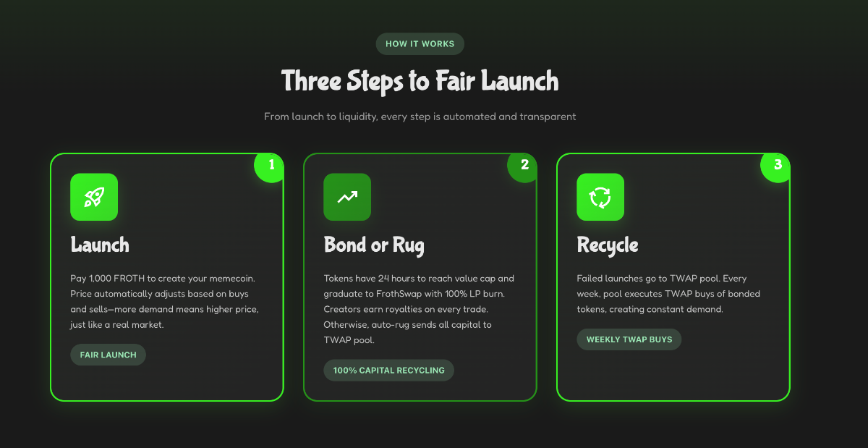Screen dimensions: 868x448
Task: Click the FAIR LAUNCH tag
Action: point(109,355)
